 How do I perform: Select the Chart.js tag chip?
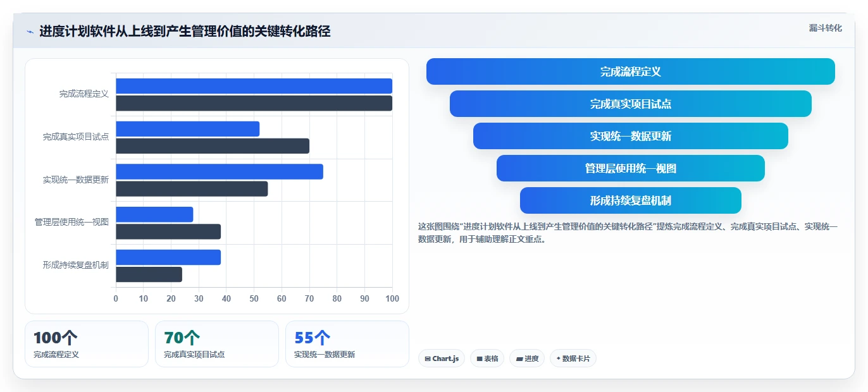coord(442,358)
